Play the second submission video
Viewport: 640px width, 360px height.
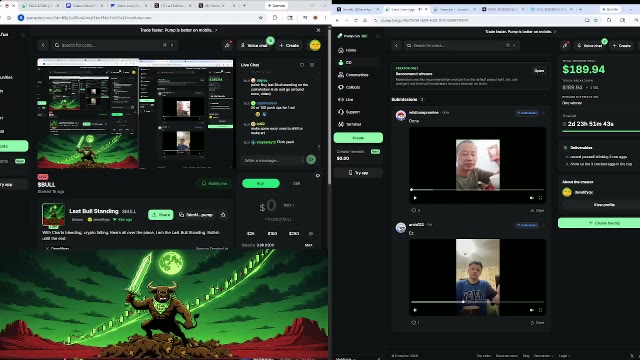click(415, 310)
